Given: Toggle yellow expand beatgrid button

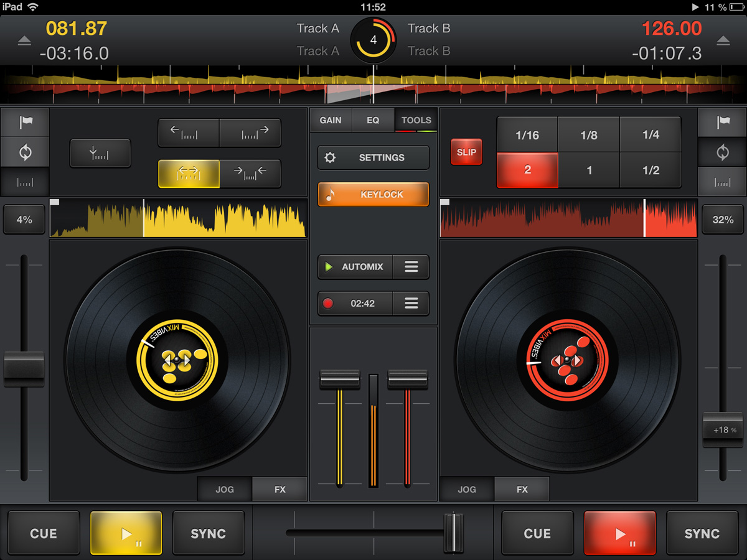Looking at the screenshot, I should pyautogui.click(x=189, y=174).
